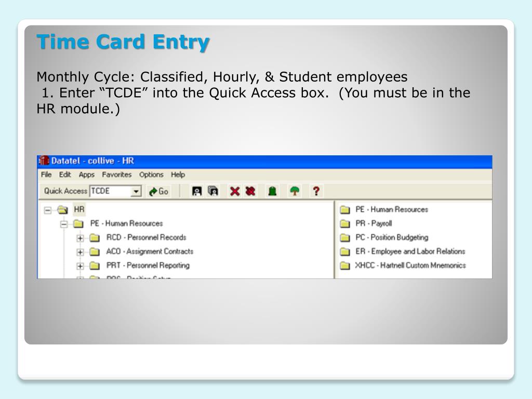Select PRT - Personnel Reporting tree row

(148, 265)
